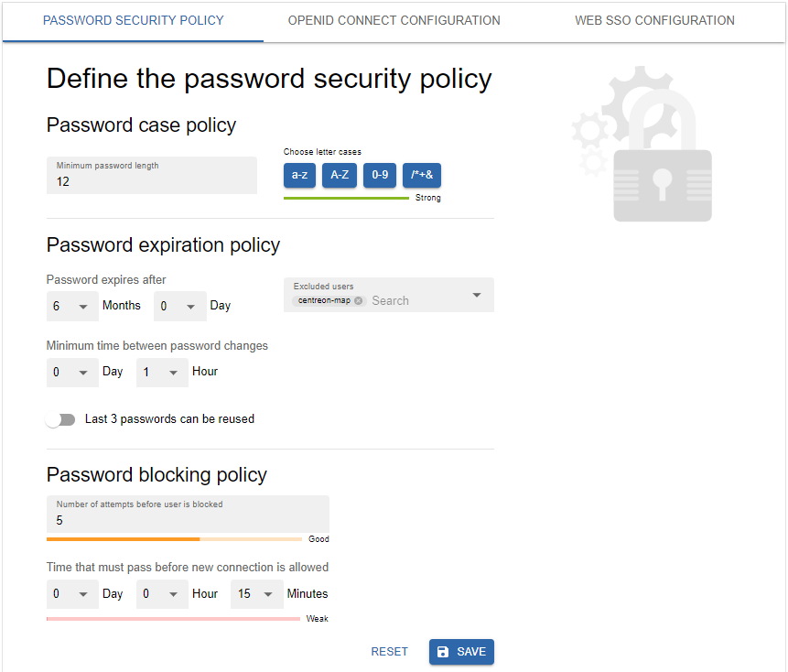This screenshot has width=788, height=672.
Task: Toggle lowercase a-z letter requirement
Action: point(299,175)
